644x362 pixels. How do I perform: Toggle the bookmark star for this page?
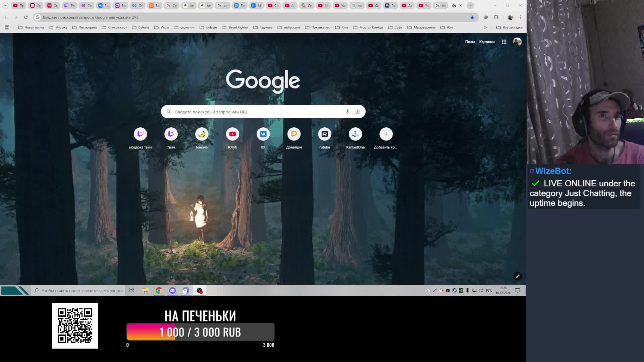coord(472,17)
